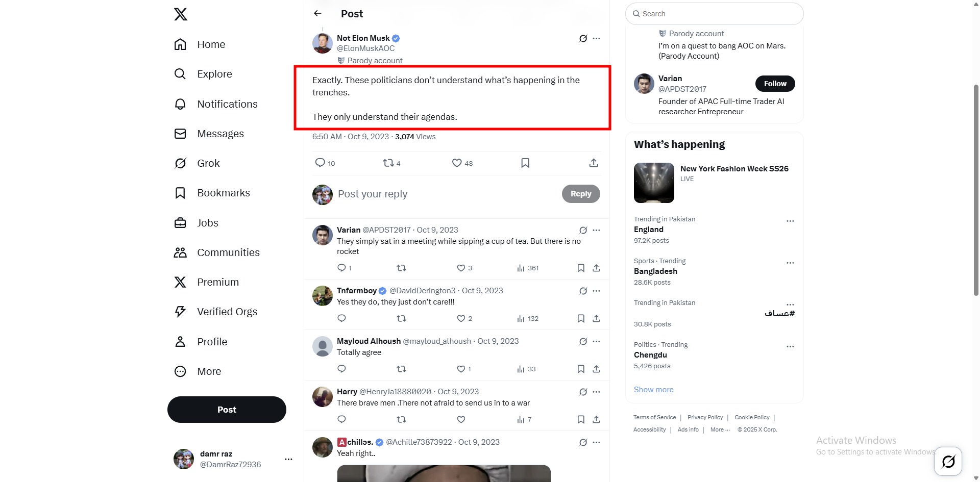Click the Search input field
The image size is (980, 482).
tap(715, 14)
